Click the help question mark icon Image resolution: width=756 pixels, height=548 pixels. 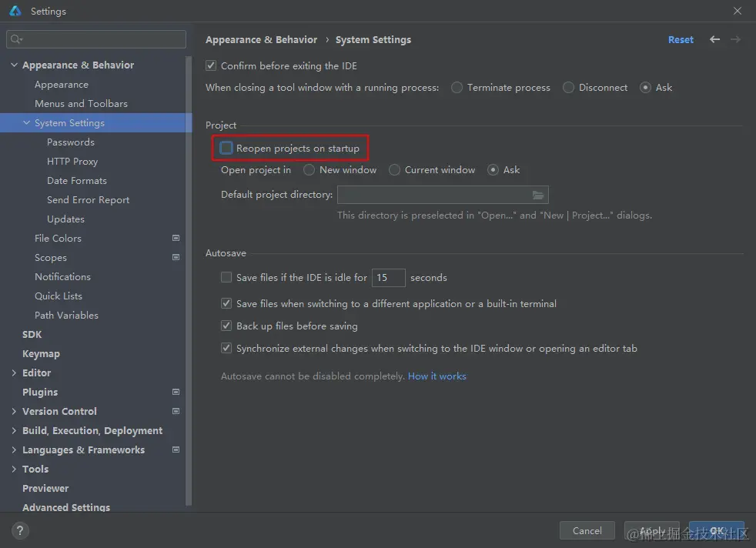[x=20, y=530]
